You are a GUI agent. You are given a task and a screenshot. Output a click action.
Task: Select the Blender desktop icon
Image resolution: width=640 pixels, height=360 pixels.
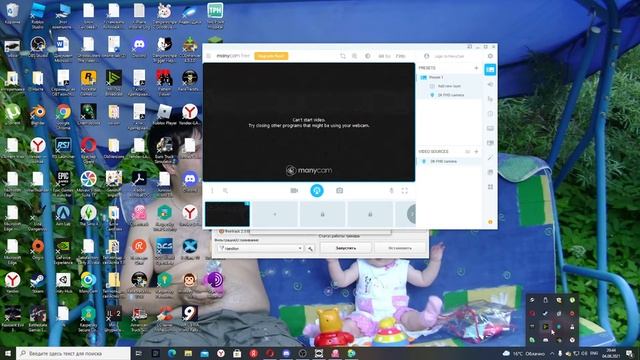click(38, 114)
